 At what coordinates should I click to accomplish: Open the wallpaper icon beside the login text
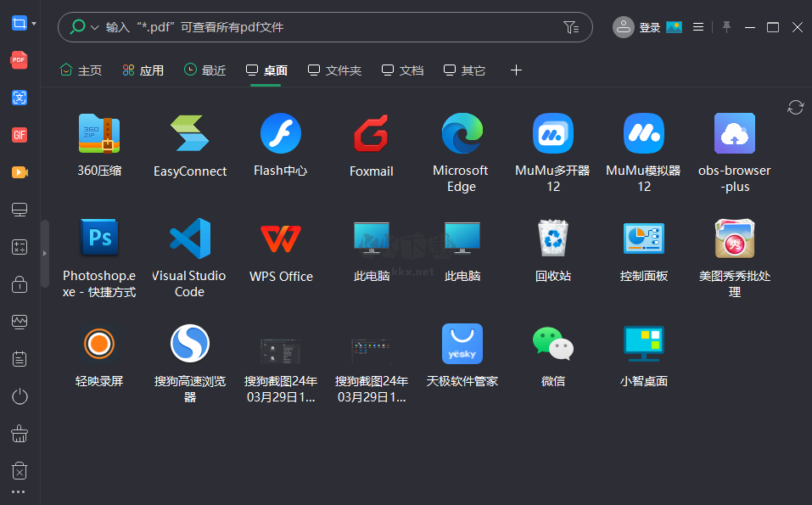(673, 26)
